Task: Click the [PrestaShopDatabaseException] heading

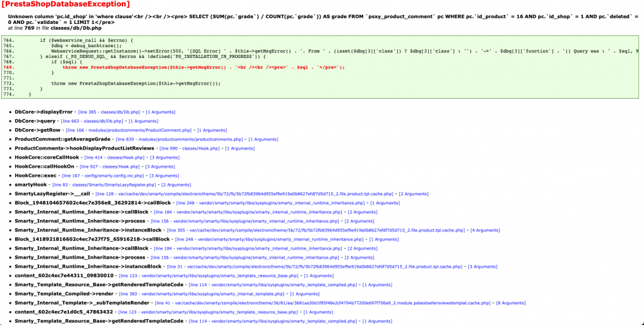Action: point(66,5)
